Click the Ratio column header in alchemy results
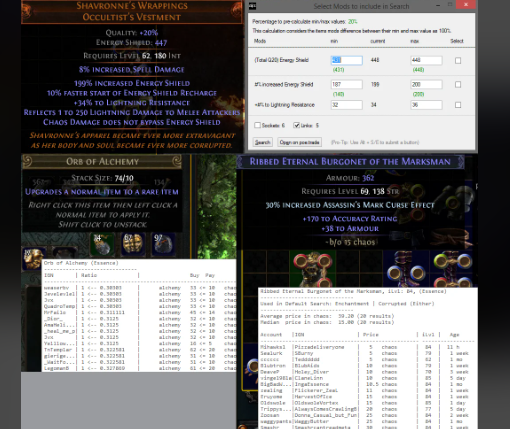Viewport: 510px width, 429px height. click(89, 275)
